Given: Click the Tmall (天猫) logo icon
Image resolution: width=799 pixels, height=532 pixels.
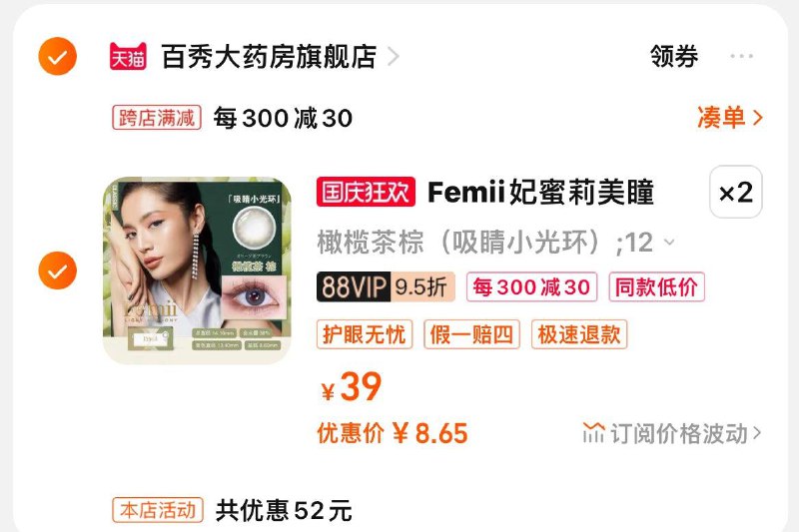Looking at the screenshot, I should (x=128, y=56).
